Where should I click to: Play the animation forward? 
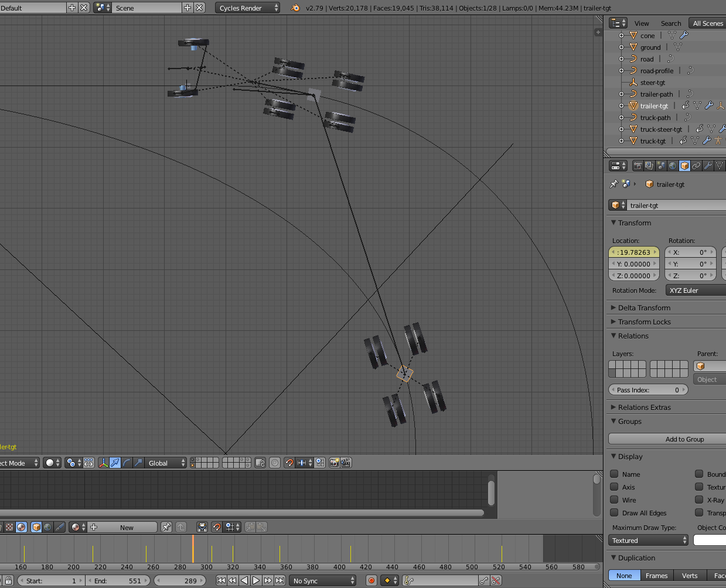(256, 580)
